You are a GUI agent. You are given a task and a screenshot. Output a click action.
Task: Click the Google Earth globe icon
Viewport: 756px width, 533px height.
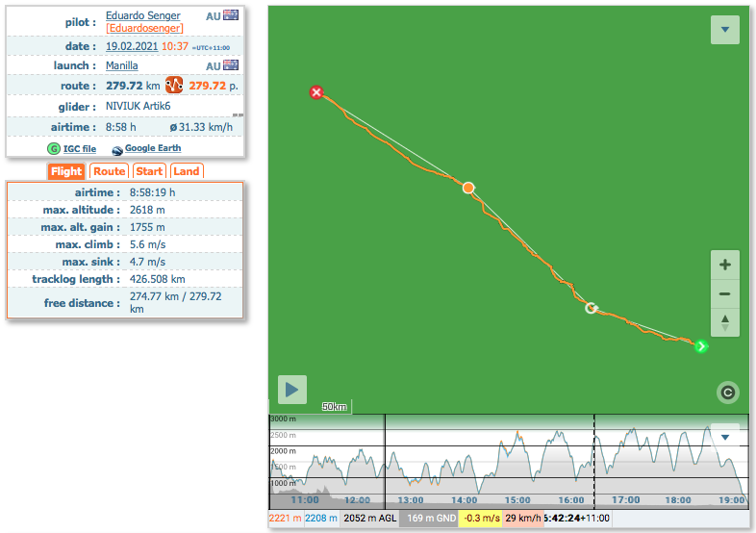[x=117, y=150]
